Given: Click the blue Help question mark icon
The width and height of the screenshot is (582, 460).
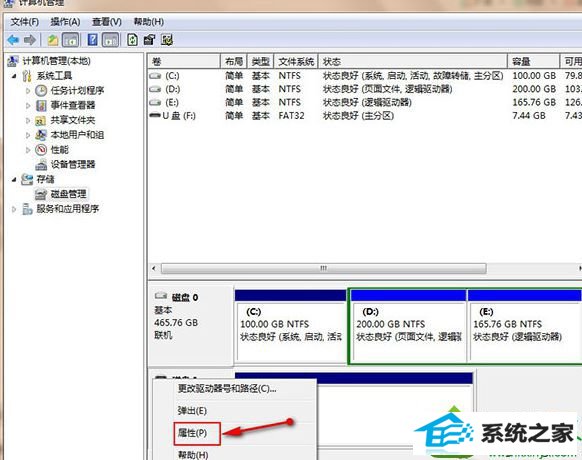Looking at the screenshot, I should point(92,40).
